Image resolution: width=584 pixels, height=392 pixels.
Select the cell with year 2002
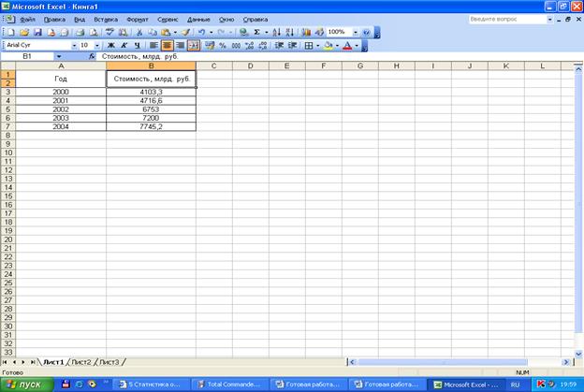click(61, 109)
